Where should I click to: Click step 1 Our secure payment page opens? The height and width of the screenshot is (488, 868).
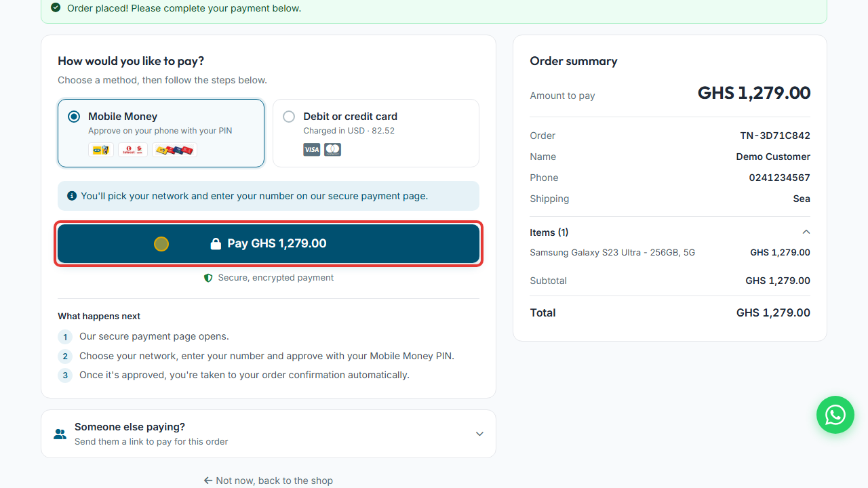click(154, 336)
